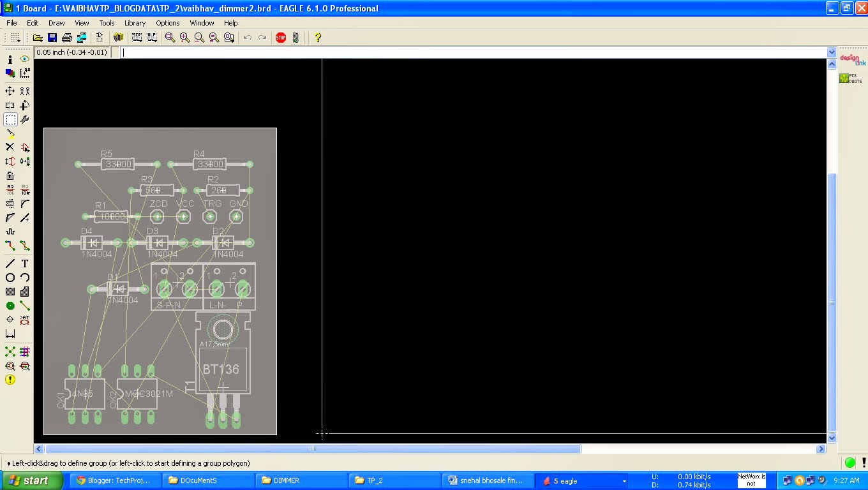Image resolution: width=868 pixels, height=490 pixels.
Task: Click the Print icon
Action: [67, 38]
